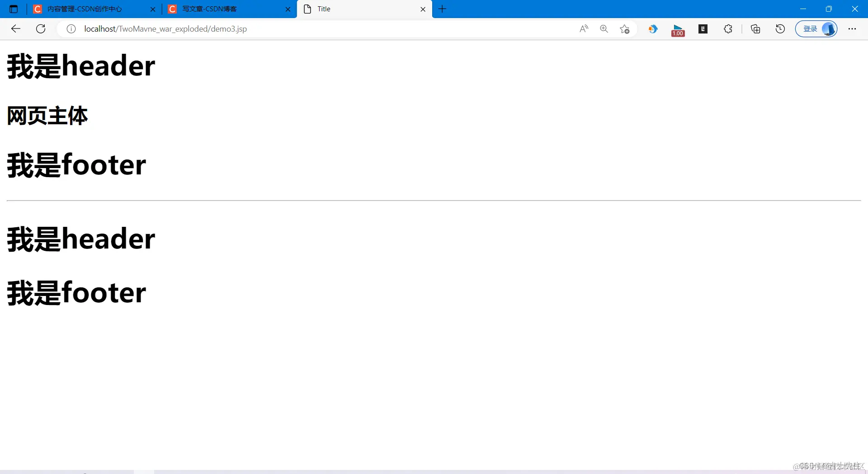The width and height of the screenshot is (868, 474).
Task: Click the first 我是footer heading
Action: (x=76, y=165)
